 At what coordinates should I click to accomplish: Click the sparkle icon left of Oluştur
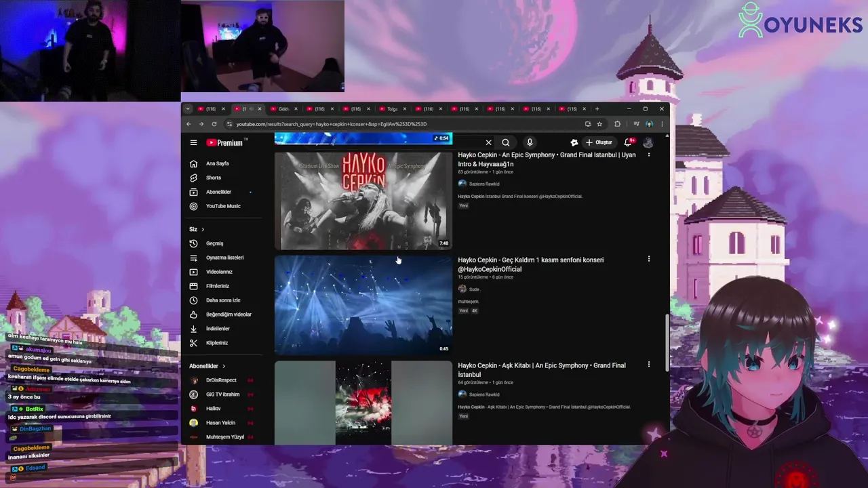click(574, 142)
